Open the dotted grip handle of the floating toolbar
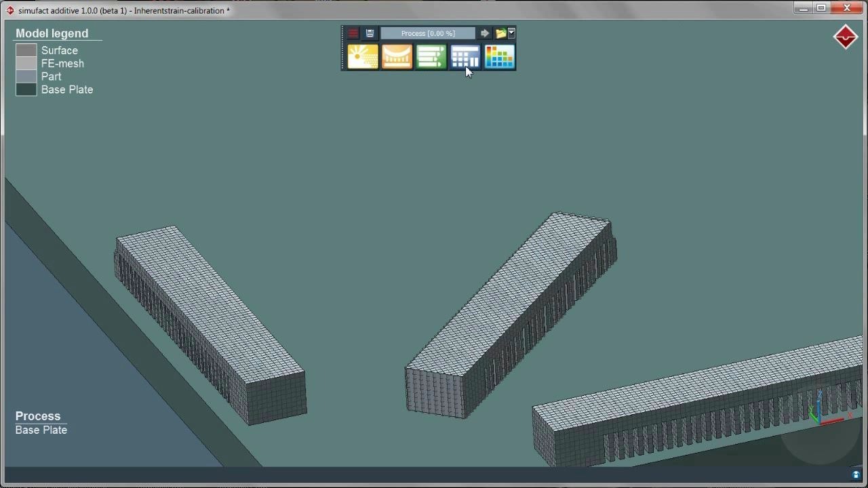 point(343,47)
